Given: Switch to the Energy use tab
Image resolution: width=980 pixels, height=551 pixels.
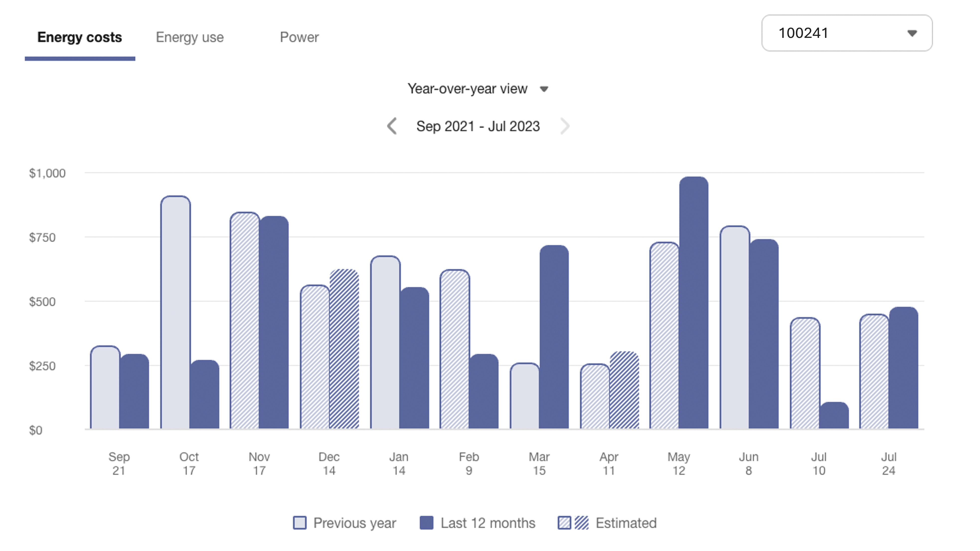Looking at the screenshot, I should tap(190, 37).
